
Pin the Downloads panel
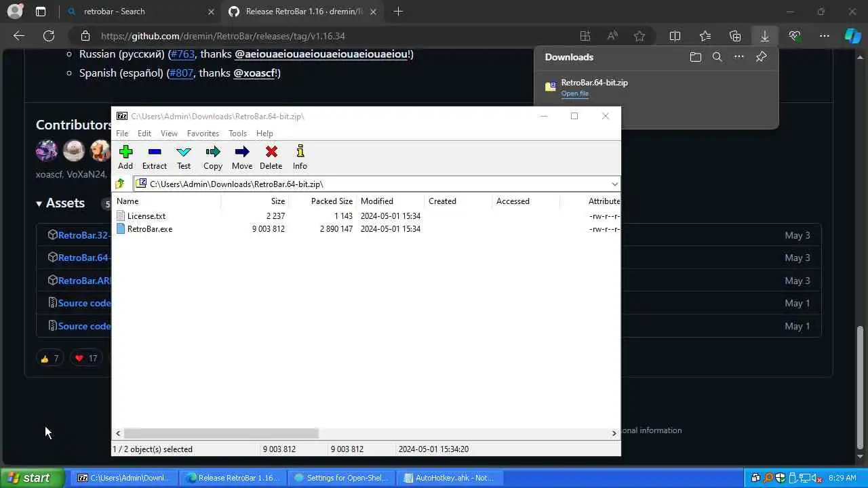pos(761,57)
